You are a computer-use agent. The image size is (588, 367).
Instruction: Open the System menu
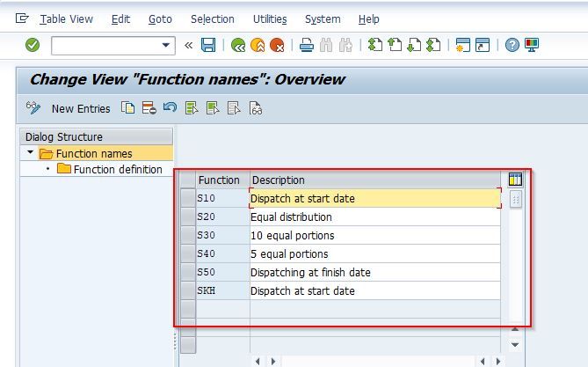tap(323, 19)
